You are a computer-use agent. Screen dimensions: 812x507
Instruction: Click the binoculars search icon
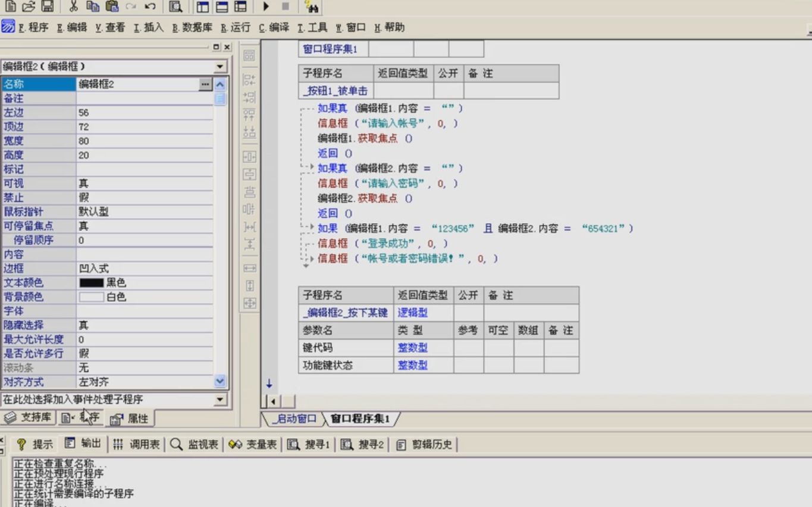(312, 7)
